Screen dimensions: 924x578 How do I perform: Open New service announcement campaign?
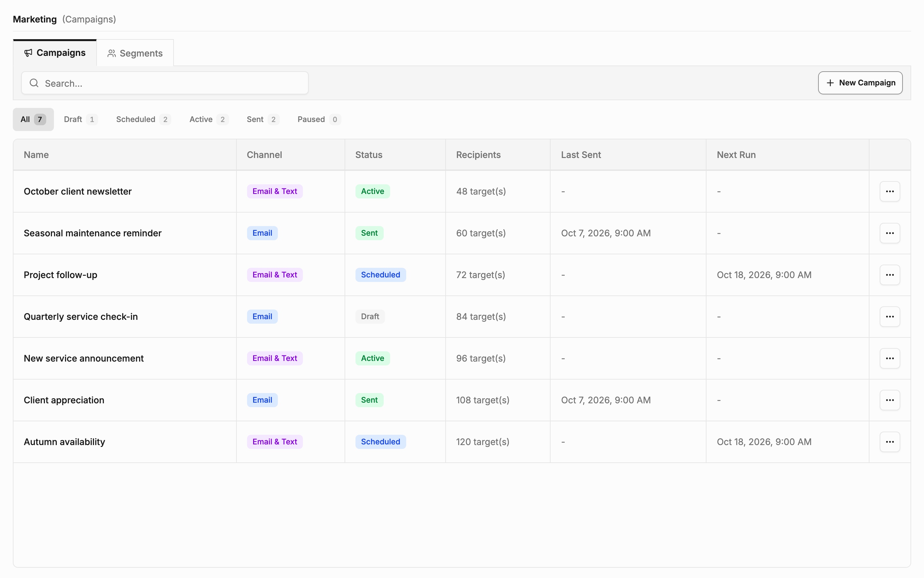pos(84,358)
